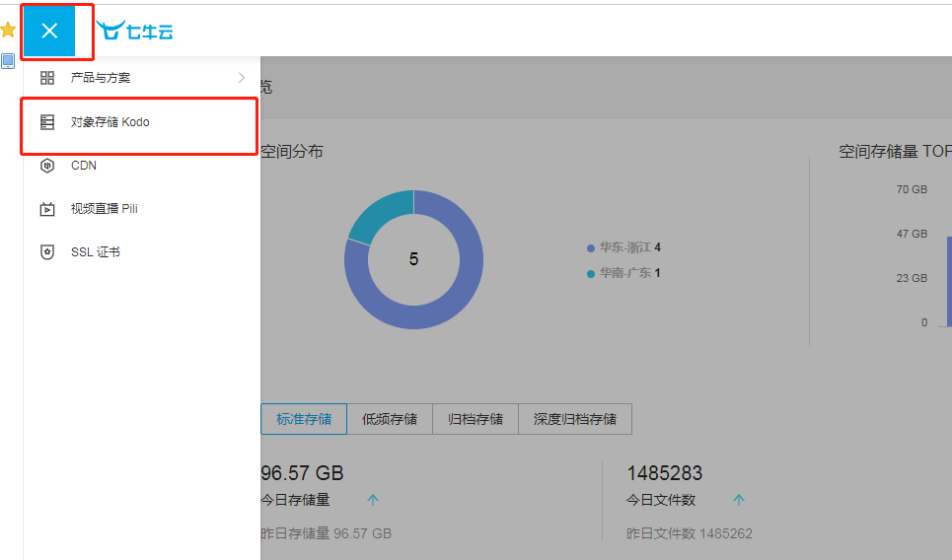The width and height of the screenshot is (952, 560).
Task: Click the 对象存储 Kodo storage icon
Action: 47,122
